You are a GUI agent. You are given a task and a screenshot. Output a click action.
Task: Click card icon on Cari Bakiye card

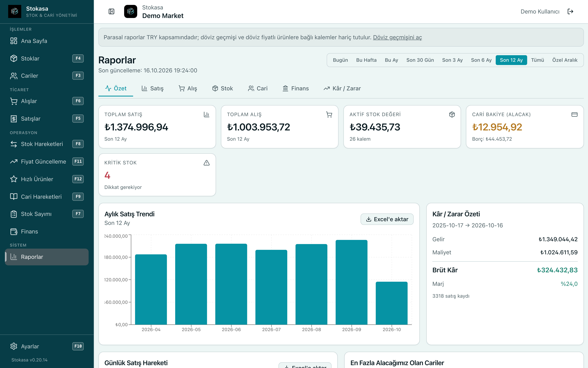click(574, 114)
